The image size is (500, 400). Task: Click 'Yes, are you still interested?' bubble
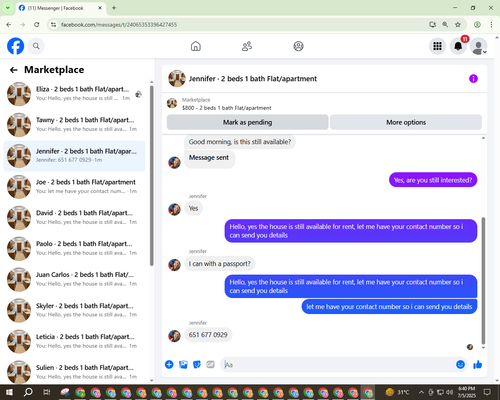tap(433, 180)
